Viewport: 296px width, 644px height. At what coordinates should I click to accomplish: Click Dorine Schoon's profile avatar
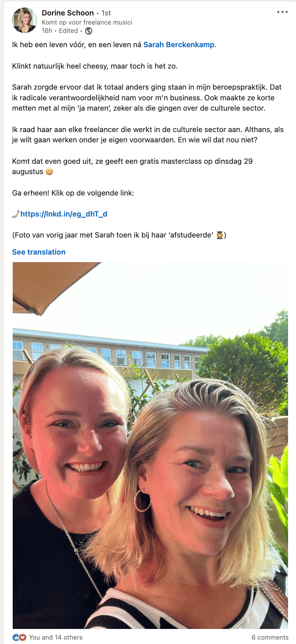pyautogui.click(x=25, y=20)
